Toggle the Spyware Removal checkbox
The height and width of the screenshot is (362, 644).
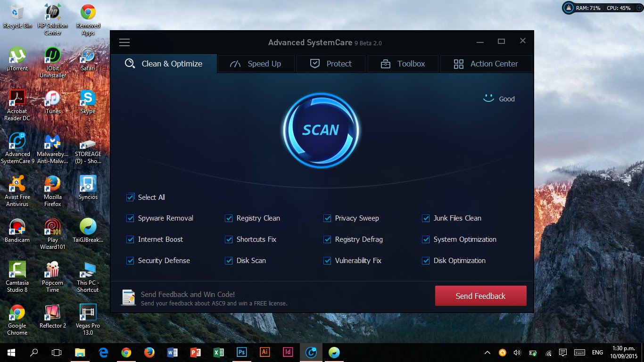pyautogui.click(x=131, y=218)
